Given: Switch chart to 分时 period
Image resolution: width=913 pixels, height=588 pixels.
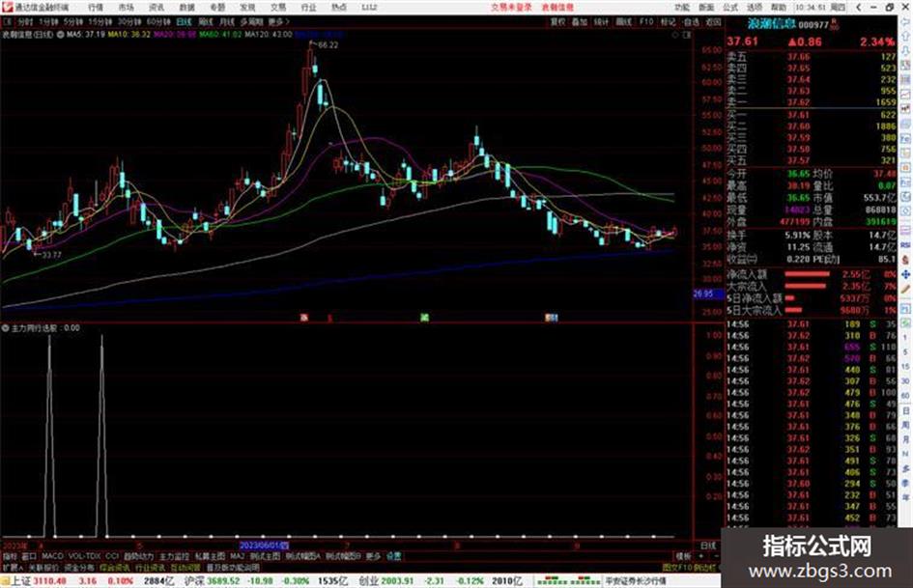Looking at the screenshot, I should [x=25, y=21].
